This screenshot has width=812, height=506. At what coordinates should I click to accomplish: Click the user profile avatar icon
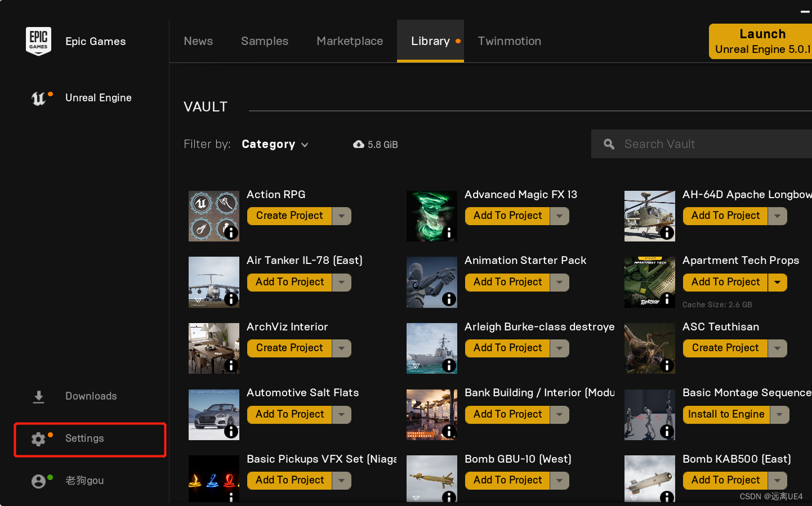(x=38, y=481)
